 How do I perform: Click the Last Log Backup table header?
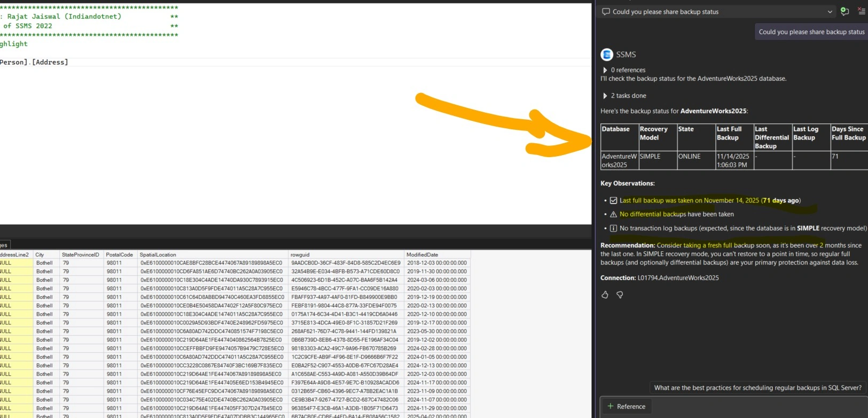811,137
